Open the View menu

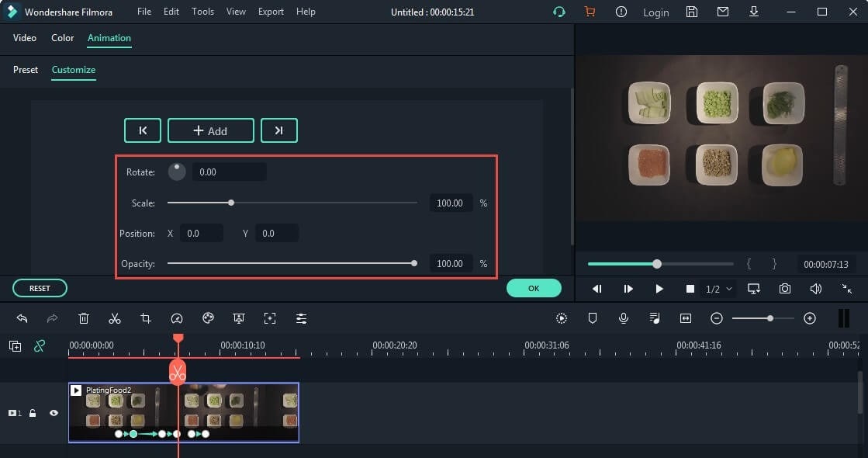236,12
